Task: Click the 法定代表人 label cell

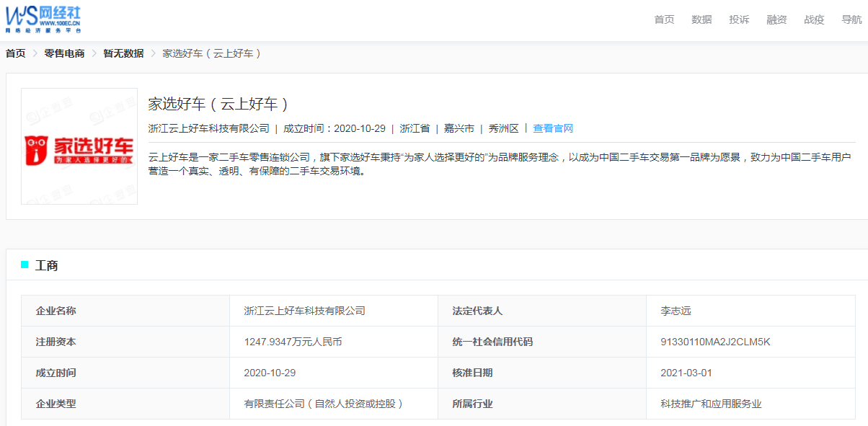Action: pos(542,311)
